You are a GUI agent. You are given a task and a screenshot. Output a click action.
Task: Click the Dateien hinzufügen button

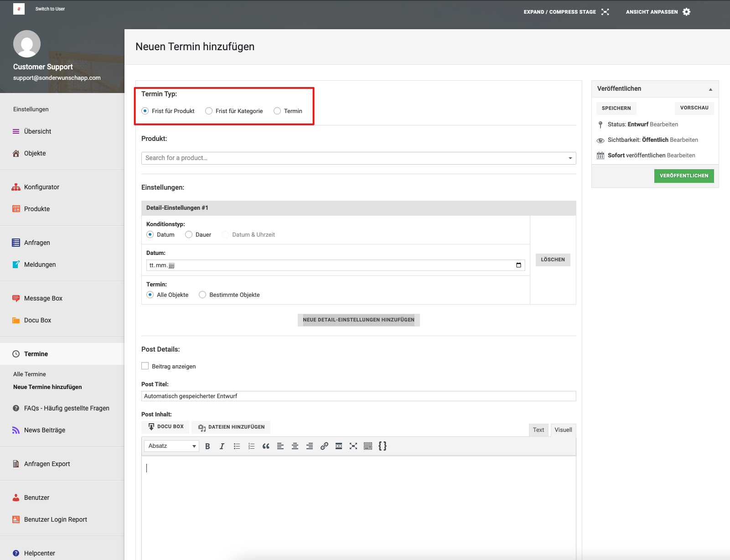point(231,427)
